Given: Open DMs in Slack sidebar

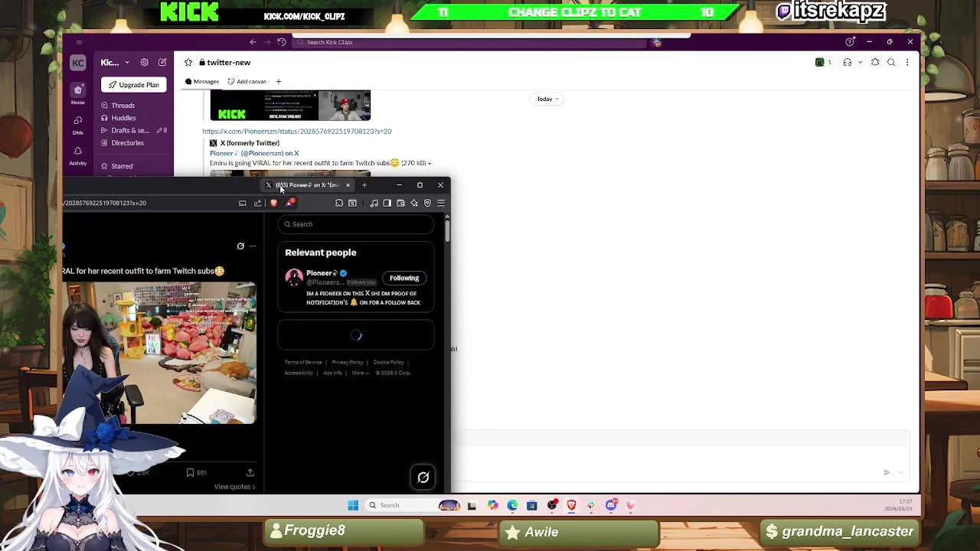Looking at the screenshot, I should 77,124.
